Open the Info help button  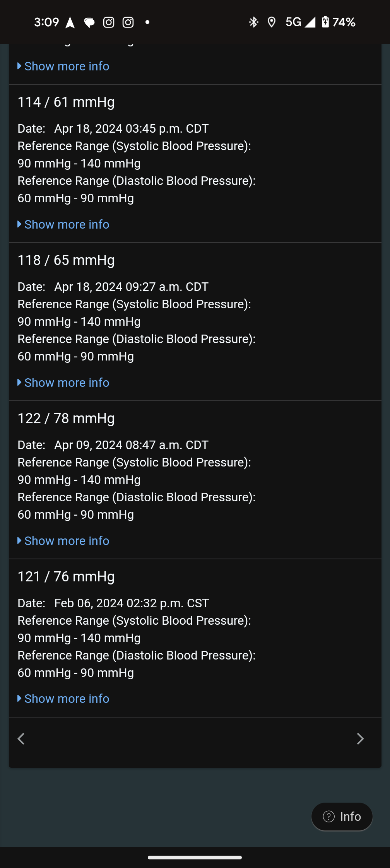tap(342, 817)
